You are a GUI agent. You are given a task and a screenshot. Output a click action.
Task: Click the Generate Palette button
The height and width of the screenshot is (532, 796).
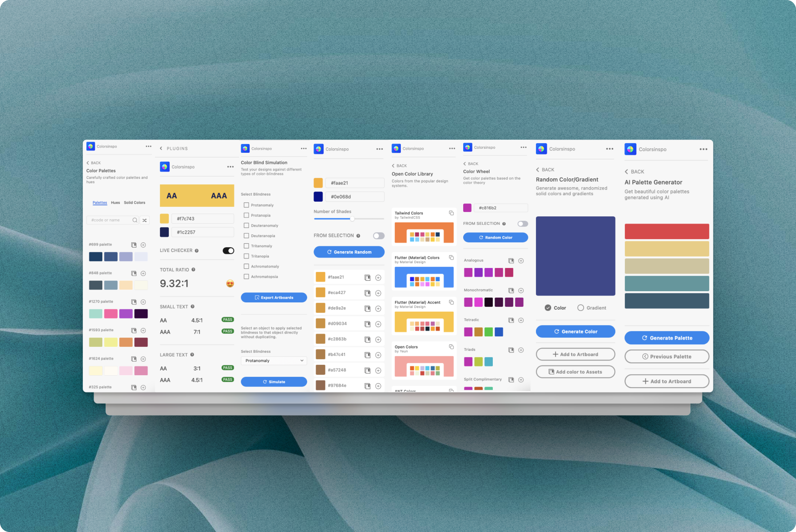[666, 338]
